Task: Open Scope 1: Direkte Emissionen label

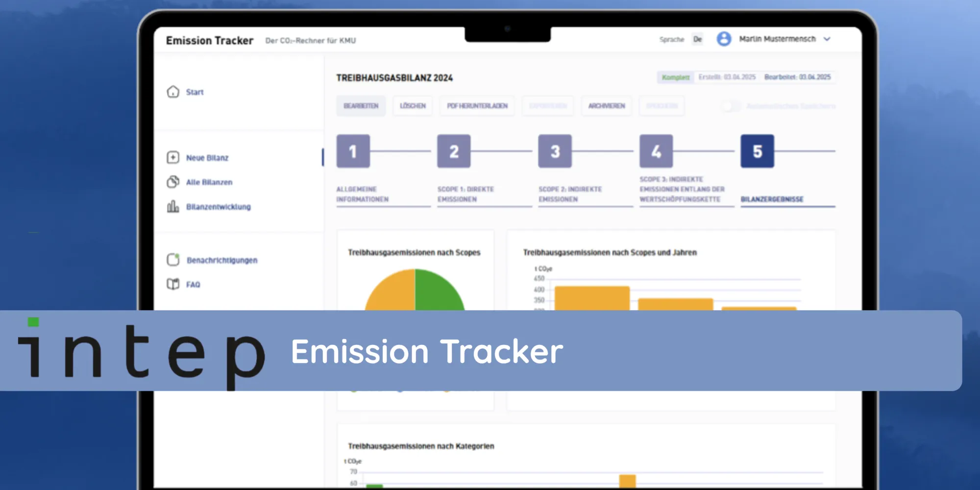Action: tap(466, 194)
